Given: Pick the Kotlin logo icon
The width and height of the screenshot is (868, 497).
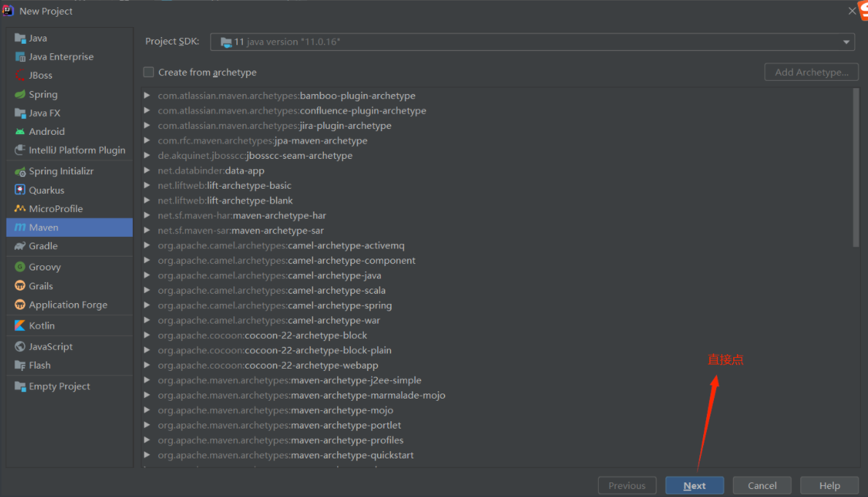Looking at the screenshot, I should tap(20, 326).
